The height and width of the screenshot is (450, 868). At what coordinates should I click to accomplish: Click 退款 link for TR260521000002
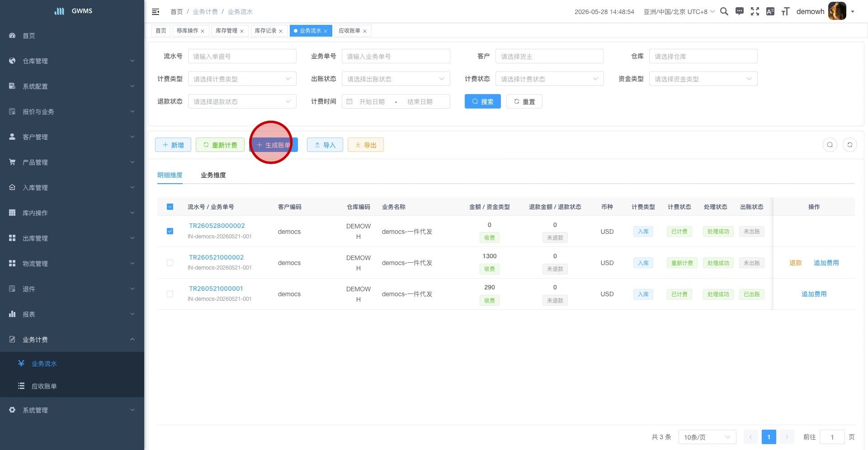click(796, 263)
